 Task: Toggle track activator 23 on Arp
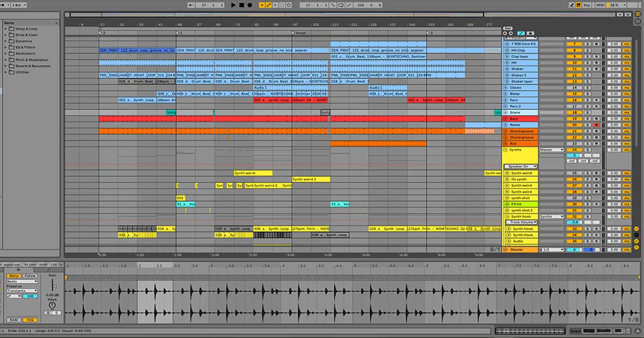click(x=574, y=144)
